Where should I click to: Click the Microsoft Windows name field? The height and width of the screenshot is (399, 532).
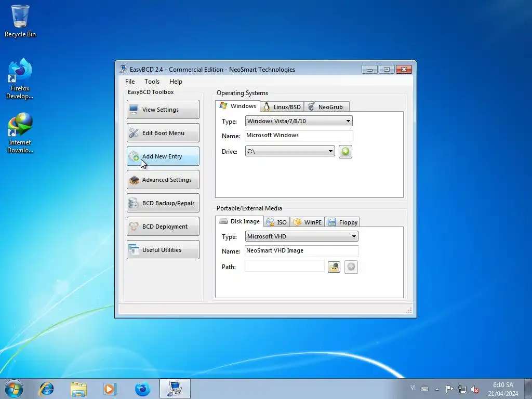(299, 136)
